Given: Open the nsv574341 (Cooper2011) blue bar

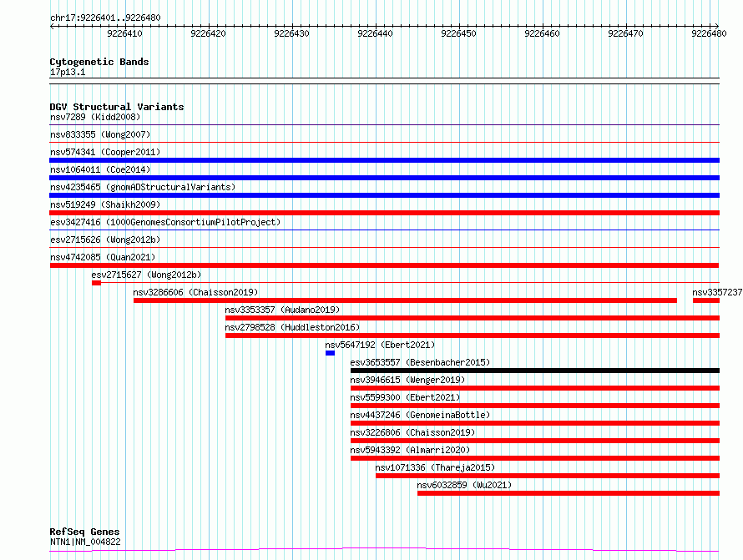Looking at the screenshot, I should [x=384, y=160].
